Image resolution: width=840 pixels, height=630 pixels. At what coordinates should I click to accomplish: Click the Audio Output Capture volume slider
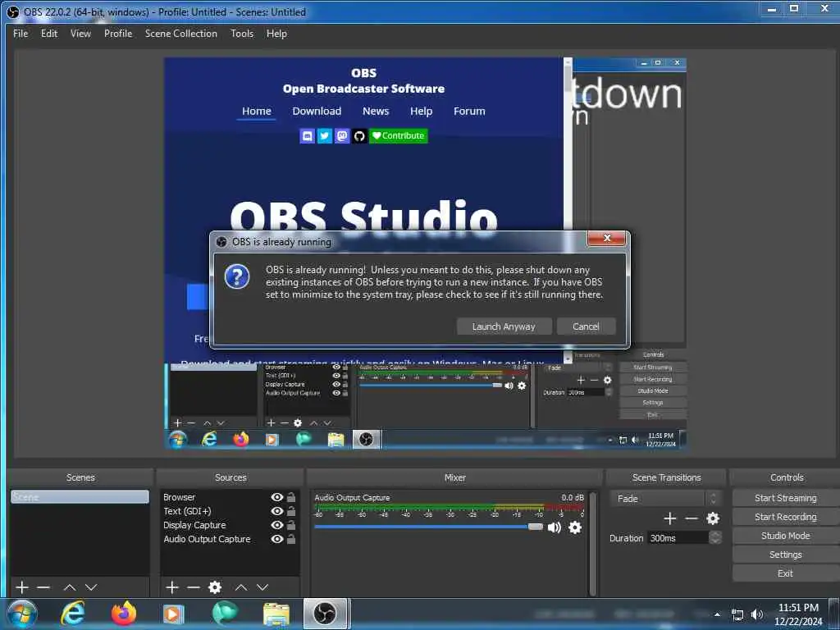click(428, 527)
